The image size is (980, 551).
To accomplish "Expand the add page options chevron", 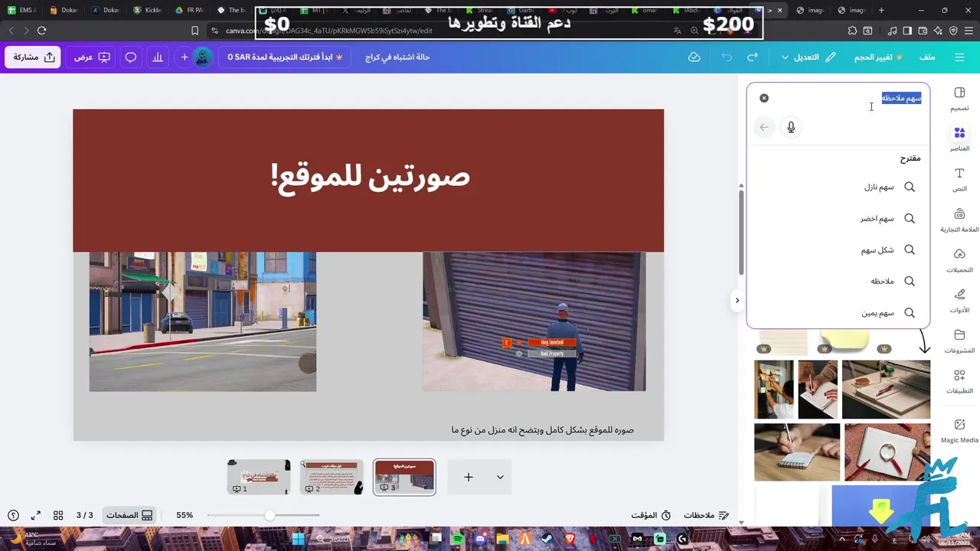I will pyautogui.click(x=500, y=477).
